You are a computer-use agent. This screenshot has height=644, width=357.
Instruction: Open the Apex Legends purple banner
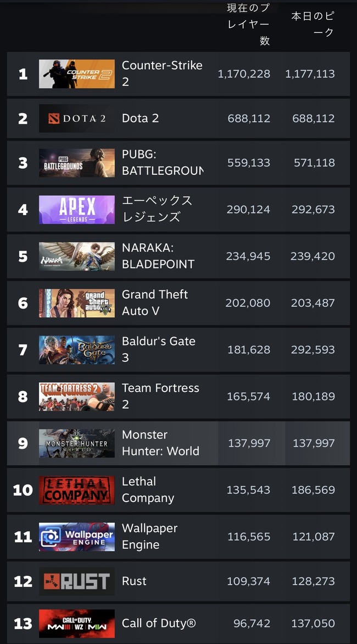coord(77,210)
